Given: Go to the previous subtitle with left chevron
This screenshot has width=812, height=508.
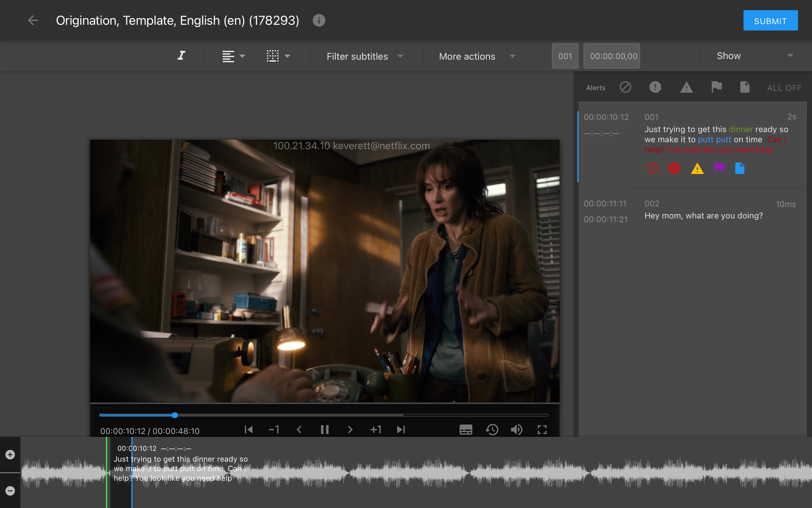Looking at the screenshot, I should (299, 430).
